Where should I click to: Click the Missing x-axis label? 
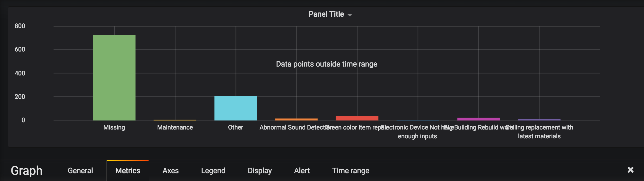(x=114, y=127)
